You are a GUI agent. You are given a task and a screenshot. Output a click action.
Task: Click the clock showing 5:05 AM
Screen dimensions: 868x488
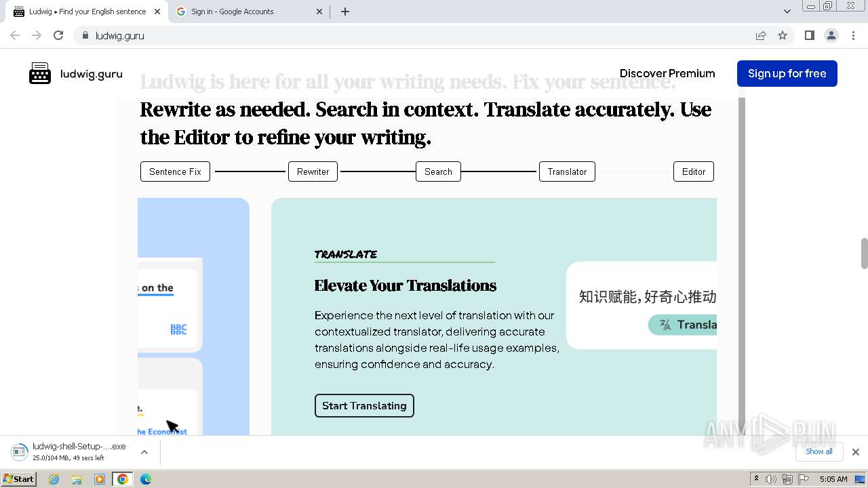[833, 479]
